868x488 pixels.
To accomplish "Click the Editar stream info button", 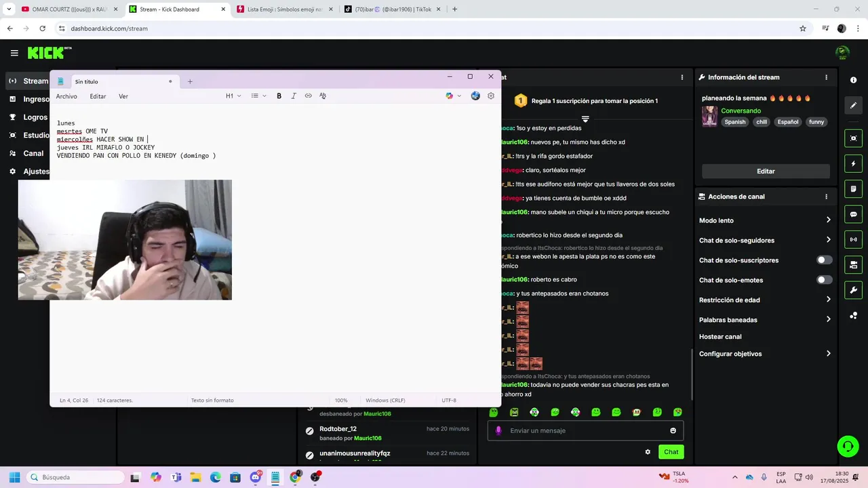I will pyautogui.click(x=766, y=171).
